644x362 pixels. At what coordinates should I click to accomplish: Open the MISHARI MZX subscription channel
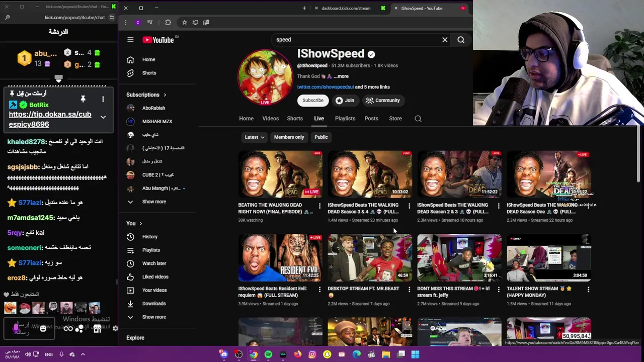pyautogui.click(x=157, y=121)
